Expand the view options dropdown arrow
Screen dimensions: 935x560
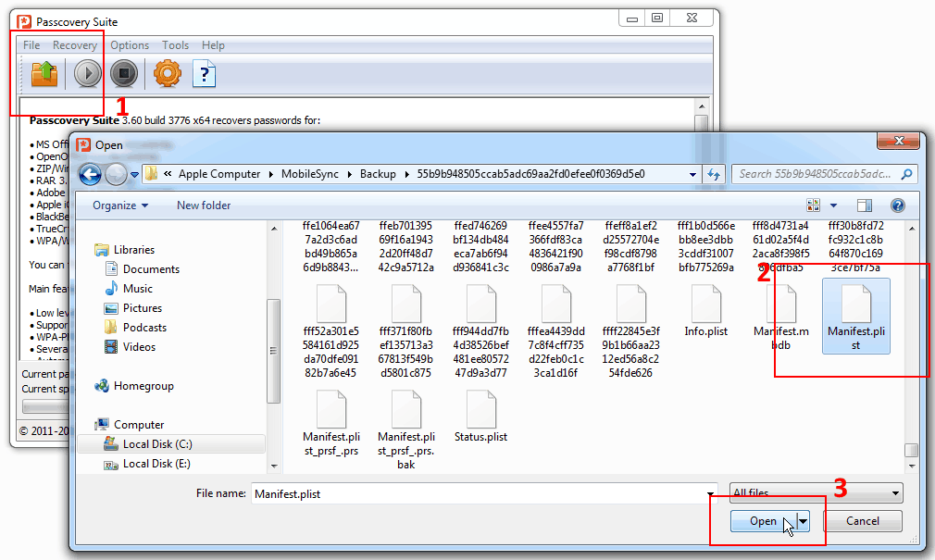(x=833, y=205)
